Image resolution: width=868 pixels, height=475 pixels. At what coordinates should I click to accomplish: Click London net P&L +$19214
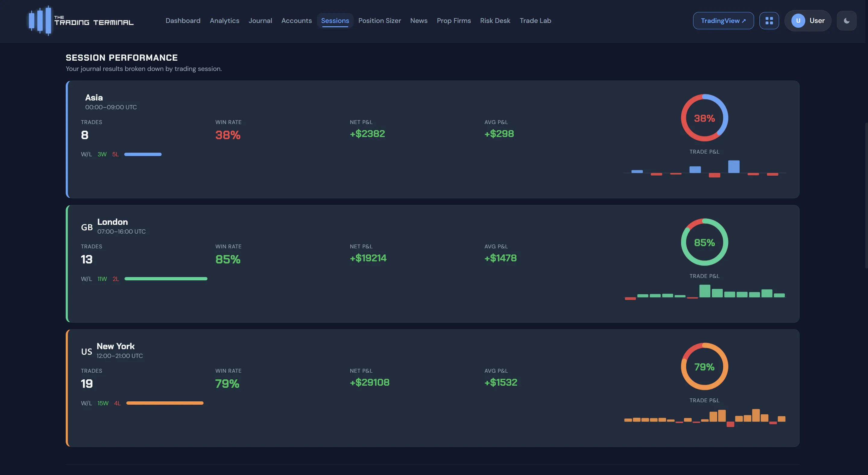[368, 258]
